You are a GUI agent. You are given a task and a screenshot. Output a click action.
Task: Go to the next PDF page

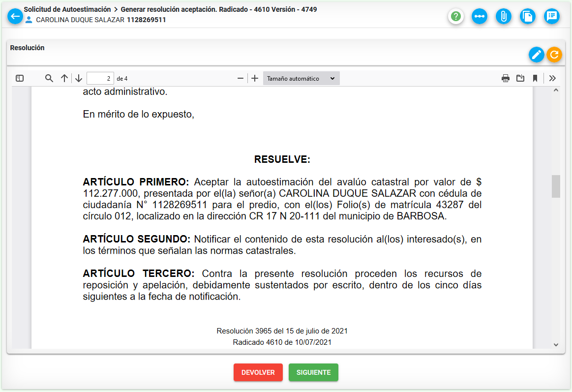(x=78, y=78)
